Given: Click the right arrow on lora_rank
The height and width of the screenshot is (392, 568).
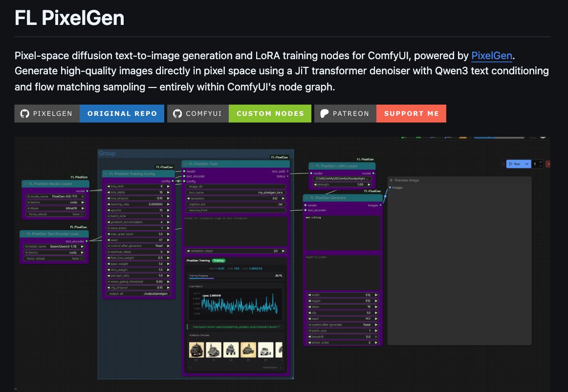Looking at the screenshot, I should pyautogui.click(x=168, y=186).
